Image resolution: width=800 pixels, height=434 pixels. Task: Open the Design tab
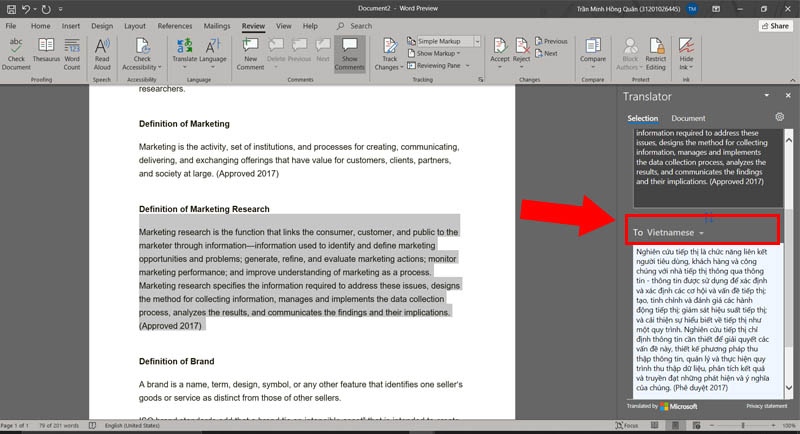[x=102, y=26]
